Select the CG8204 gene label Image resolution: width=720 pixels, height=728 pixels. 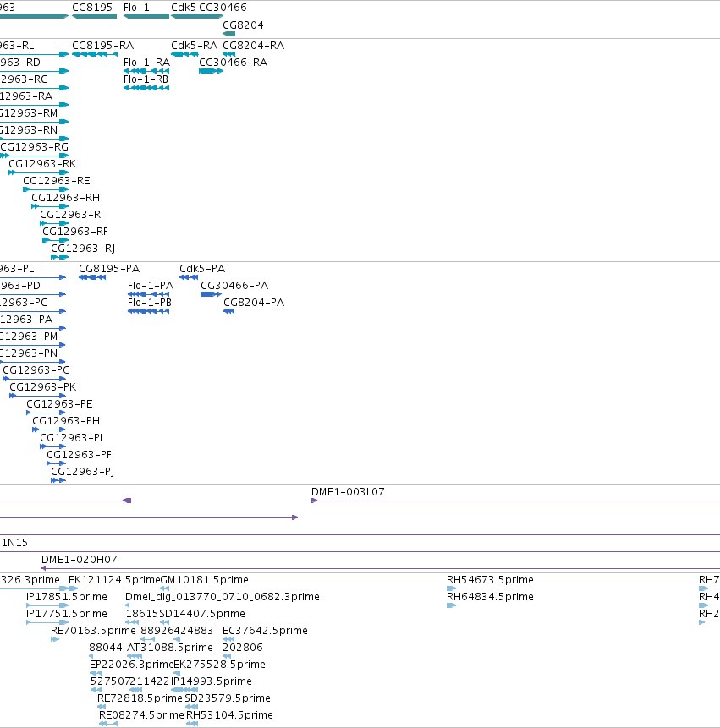coord(243,25)
